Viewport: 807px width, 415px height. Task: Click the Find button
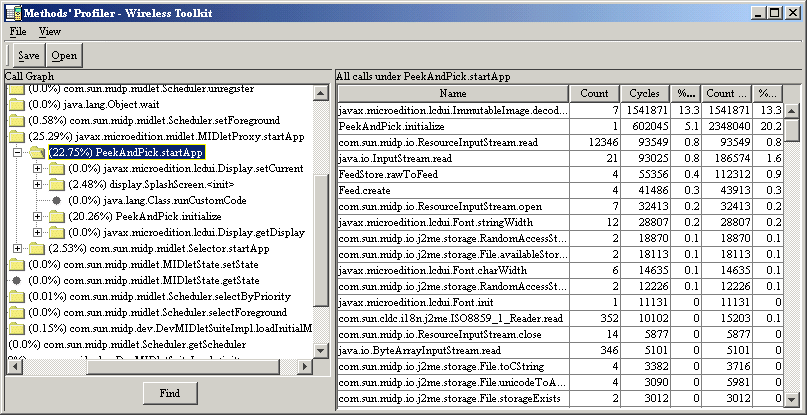point(170,393)
